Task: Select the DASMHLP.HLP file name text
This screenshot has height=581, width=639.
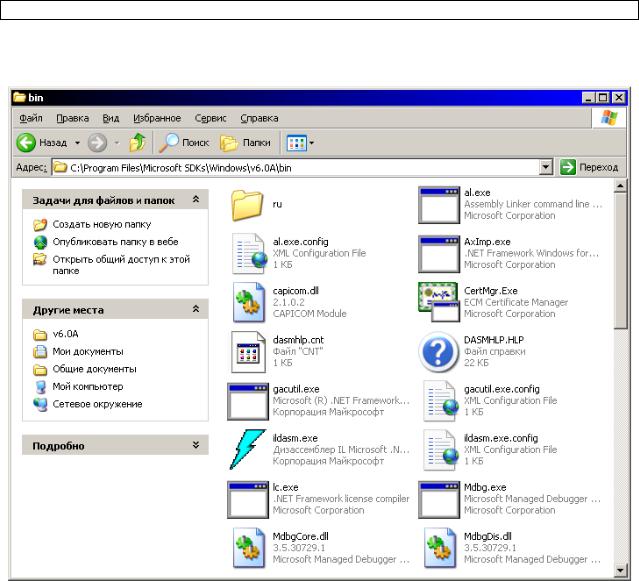Action: [494, 340]
